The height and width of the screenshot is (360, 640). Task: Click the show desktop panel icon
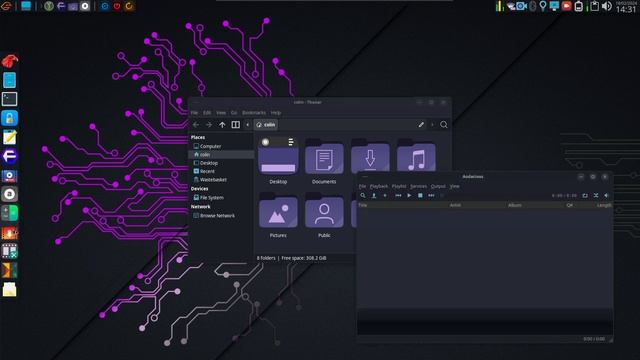tap(26, 6)
